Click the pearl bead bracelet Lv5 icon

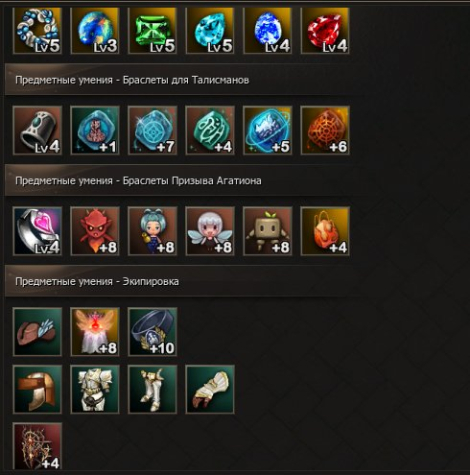pos(37,31)
